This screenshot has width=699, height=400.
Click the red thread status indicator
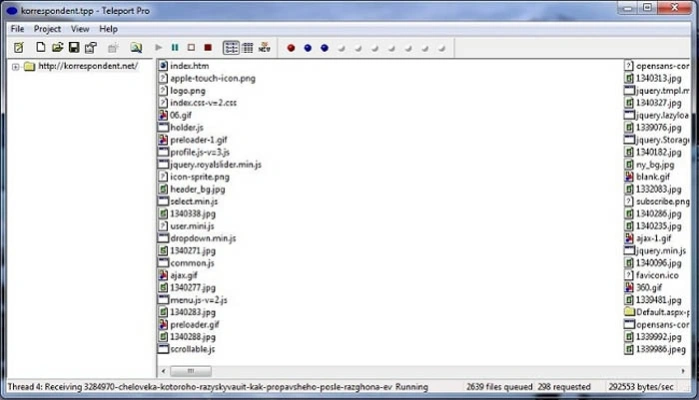coord(291,48)
